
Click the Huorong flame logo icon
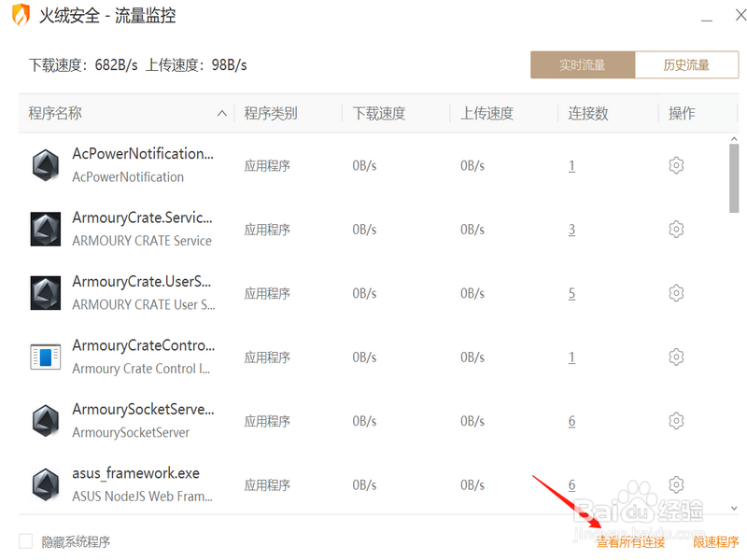tap(21, 15)
